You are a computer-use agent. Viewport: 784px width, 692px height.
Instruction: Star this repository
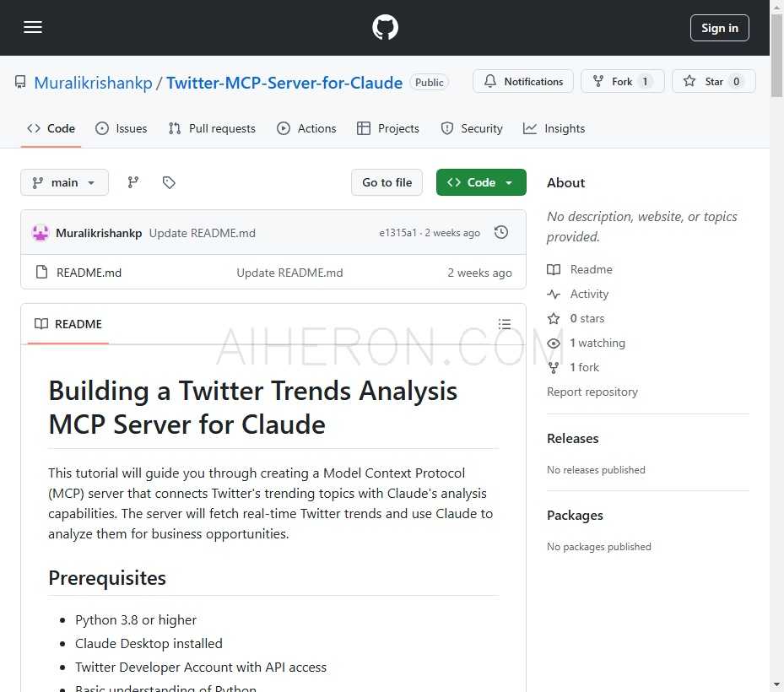713,82
